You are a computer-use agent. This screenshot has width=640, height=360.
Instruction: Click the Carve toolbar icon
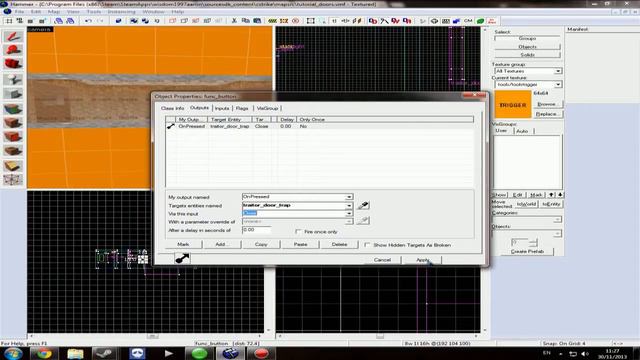[x=118, y=21]
